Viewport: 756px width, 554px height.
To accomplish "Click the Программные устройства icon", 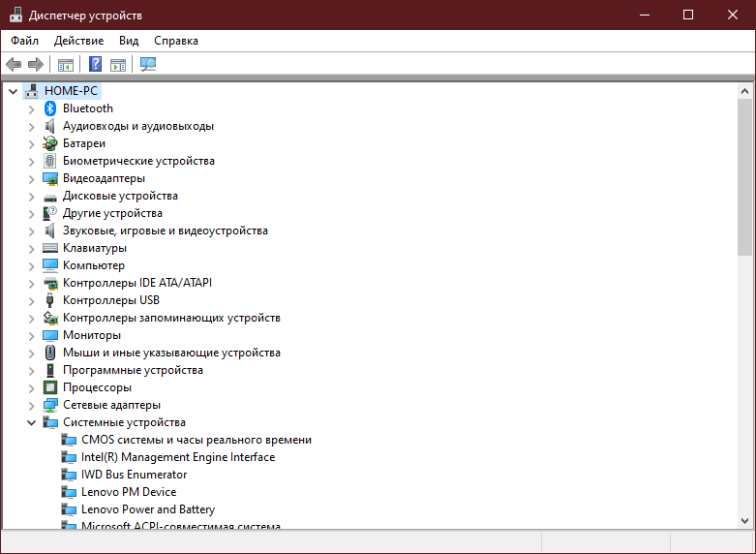I will (x=50, y=370).
